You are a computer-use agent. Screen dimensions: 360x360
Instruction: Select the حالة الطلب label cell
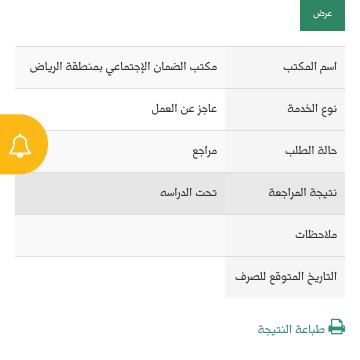[285, 152]
